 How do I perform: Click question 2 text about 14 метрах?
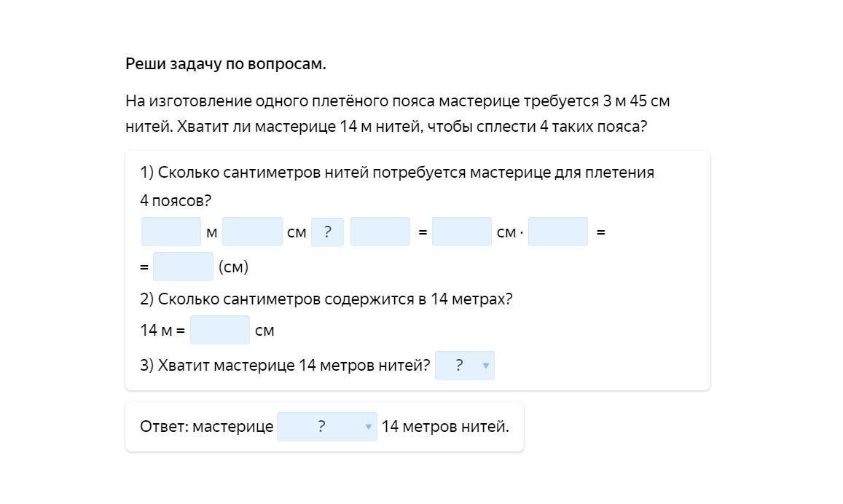click(326, 299)
